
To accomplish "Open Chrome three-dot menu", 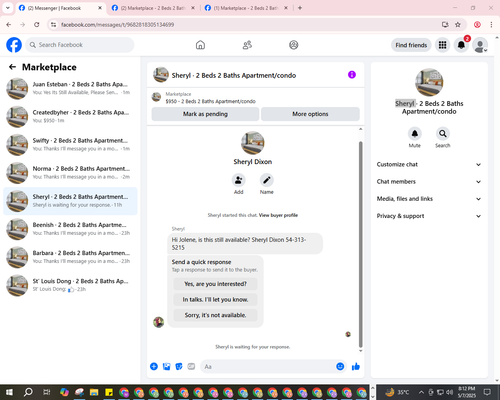I will click(491, 25).
